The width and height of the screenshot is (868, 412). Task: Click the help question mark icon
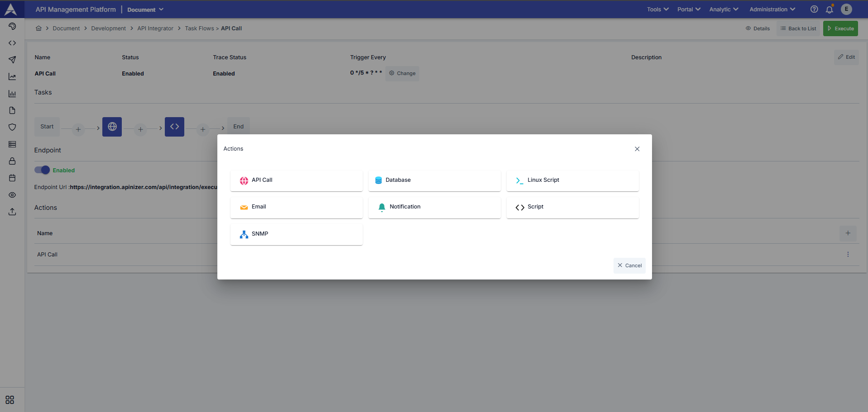click(814, 9)
